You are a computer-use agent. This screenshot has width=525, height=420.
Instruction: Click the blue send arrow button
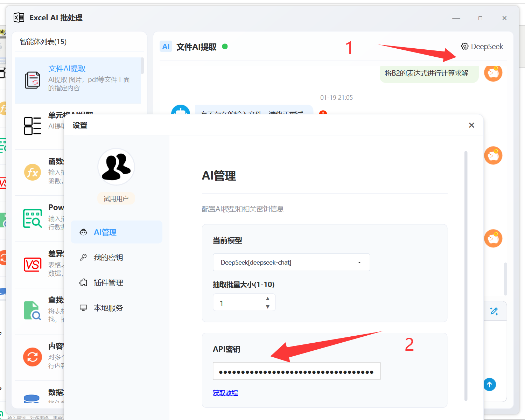coord(490,385)
